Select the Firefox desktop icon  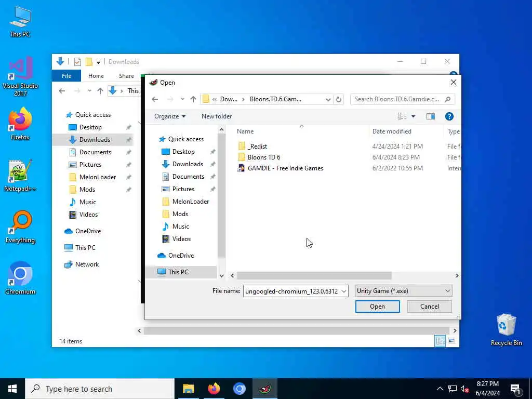(20, 124)
